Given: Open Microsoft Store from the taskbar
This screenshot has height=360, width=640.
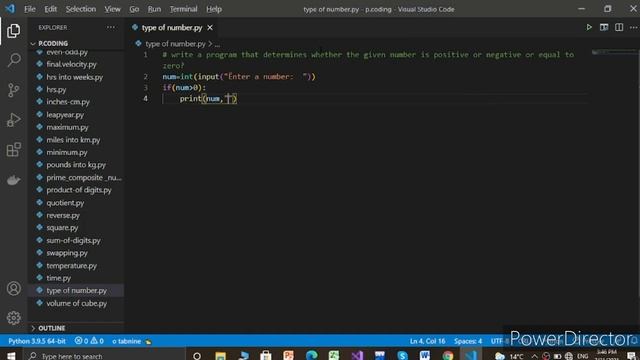Looking at the screenshot, I should 266,356.
